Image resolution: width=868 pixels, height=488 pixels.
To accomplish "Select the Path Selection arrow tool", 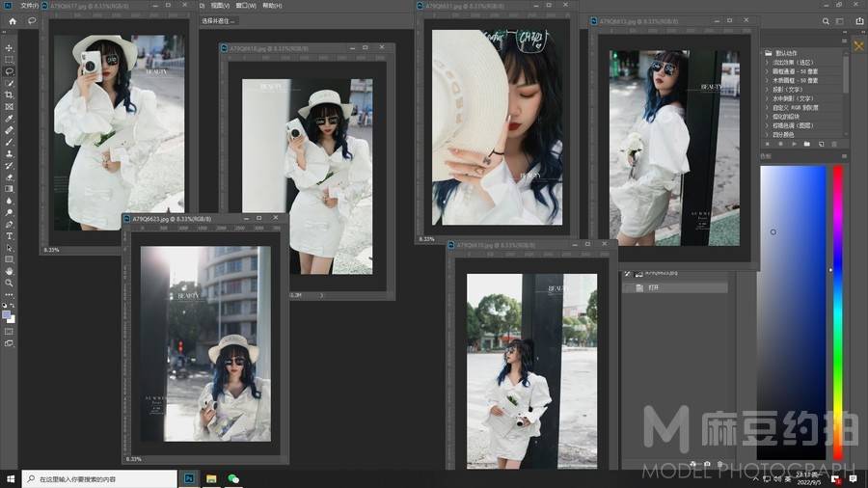I will (9, 248).
